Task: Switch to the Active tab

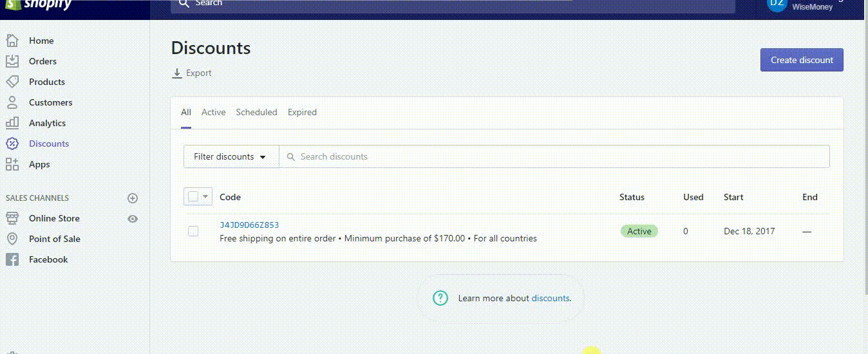Action: click(x=213, y=112)
